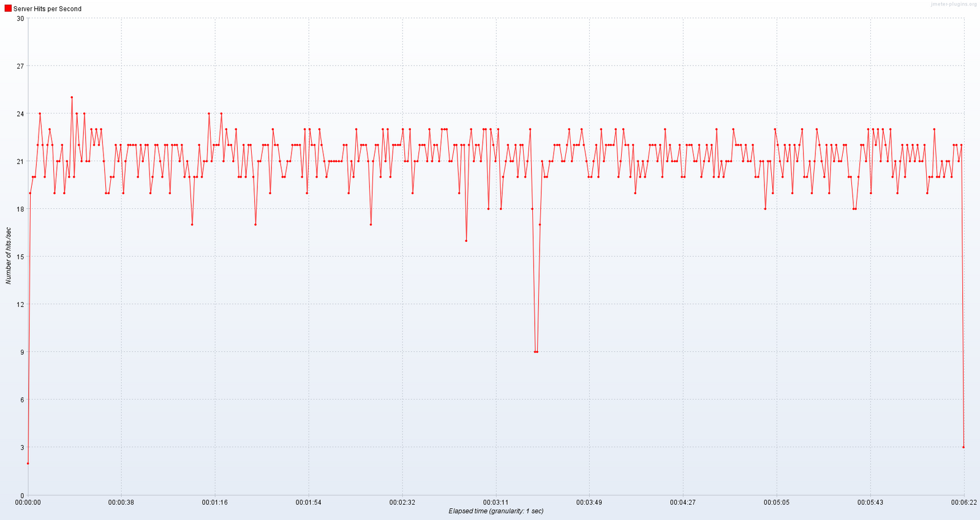Image resolution: width=980 pixels, height=520 pixels.
Task: Select the first data point at 2 hits
Action: [28, 463]
